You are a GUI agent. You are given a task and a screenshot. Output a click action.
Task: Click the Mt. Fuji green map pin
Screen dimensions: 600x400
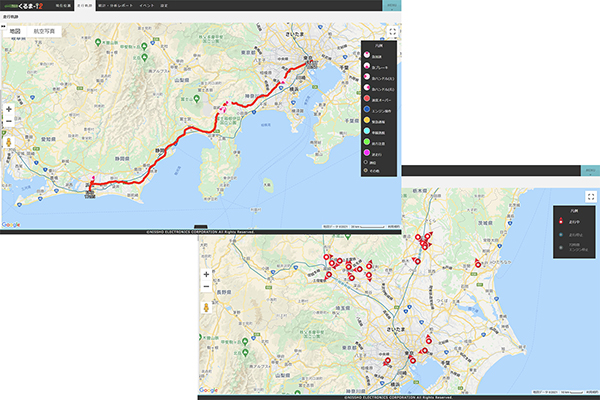coord(196,99)
